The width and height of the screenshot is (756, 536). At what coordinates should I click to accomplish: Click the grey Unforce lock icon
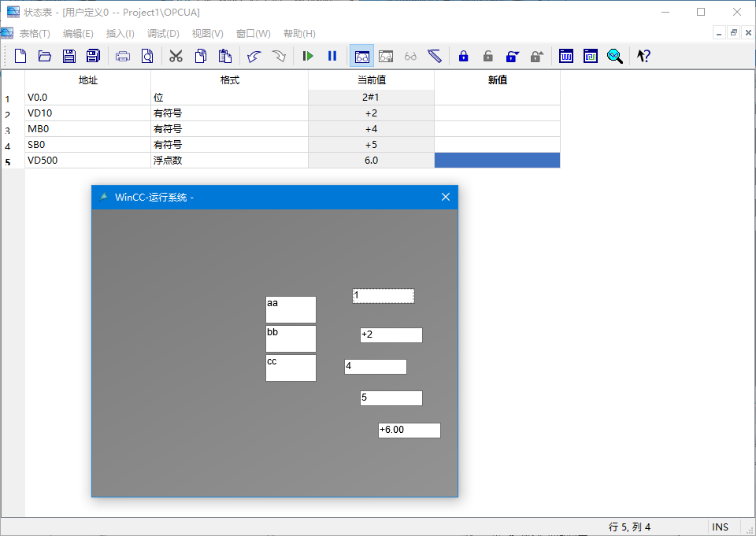(x=488, y=56)
